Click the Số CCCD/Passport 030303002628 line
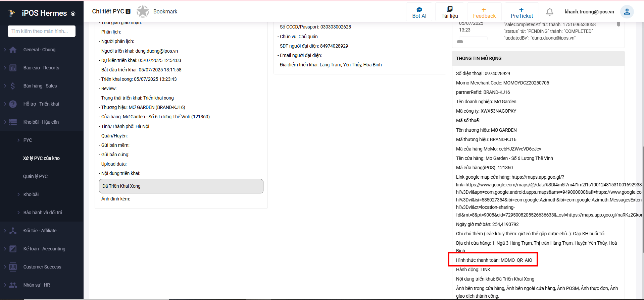The image size is (644, 300). [x=314, y=27]
